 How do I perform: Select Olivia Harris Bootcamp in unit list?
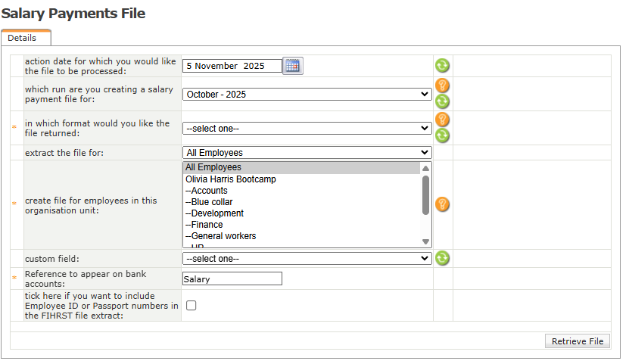pos(231,179)
